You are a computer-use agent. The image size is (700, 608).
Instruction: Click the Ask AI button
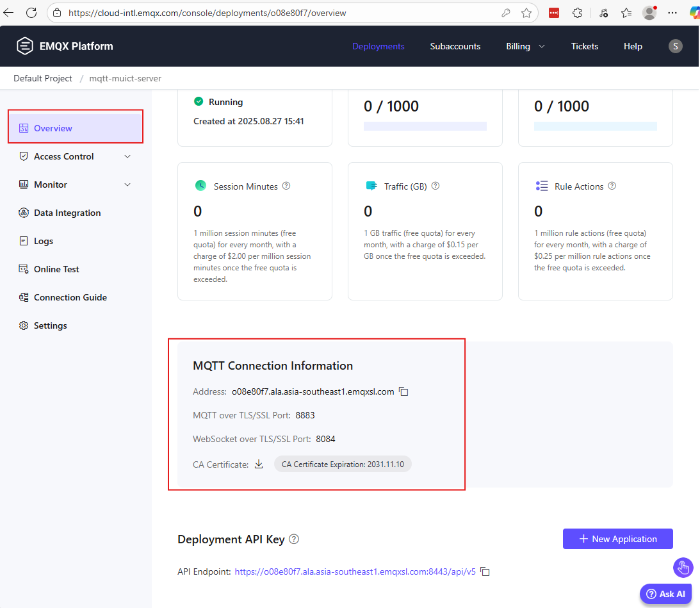pos(665,594)
